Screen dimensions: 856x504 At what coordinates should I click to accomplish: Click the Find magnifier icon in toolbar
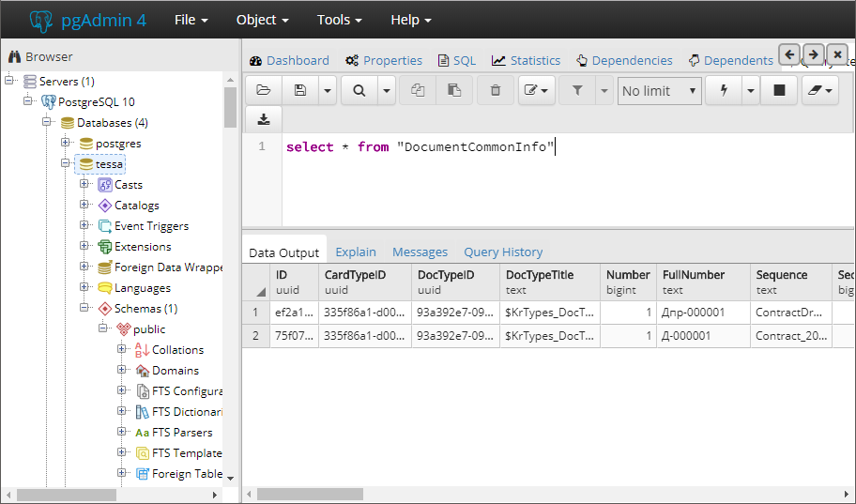(x=359, y=90)
